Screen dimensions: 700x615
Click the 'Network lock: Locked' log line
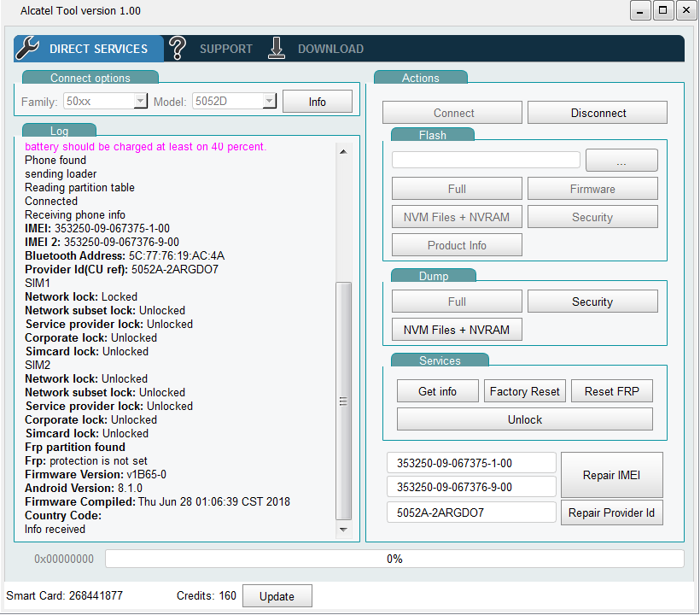click(x=81, y=296)
